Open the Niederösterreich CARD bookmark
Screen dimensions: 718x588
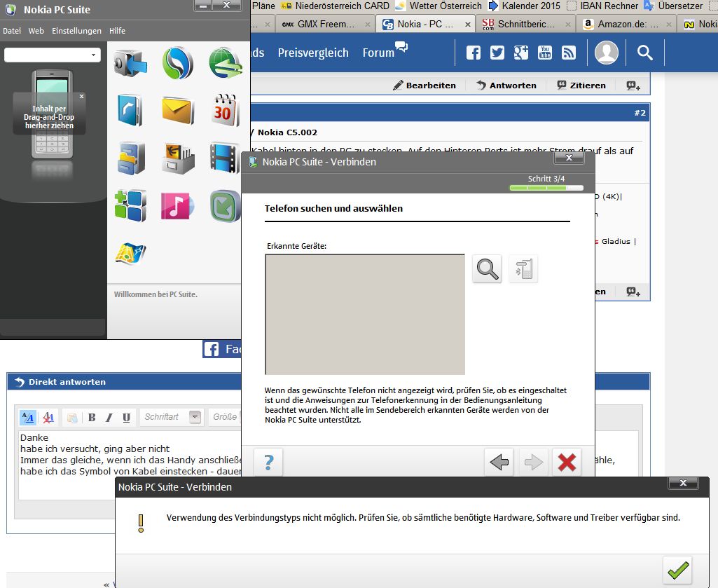click(336, 6)
